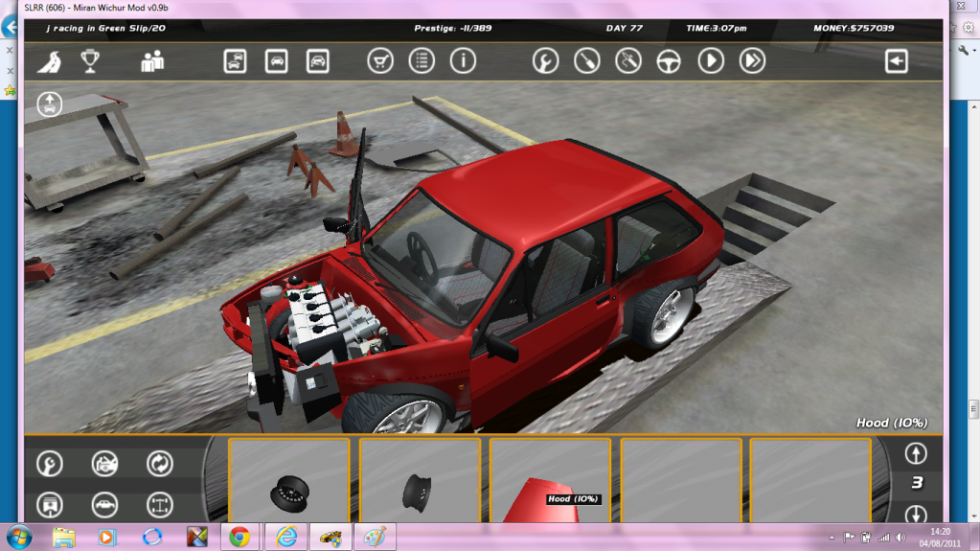Open Windows Explorer folder in taskbar
Viewport: 980px width, 551px height.
pos(64,538)
